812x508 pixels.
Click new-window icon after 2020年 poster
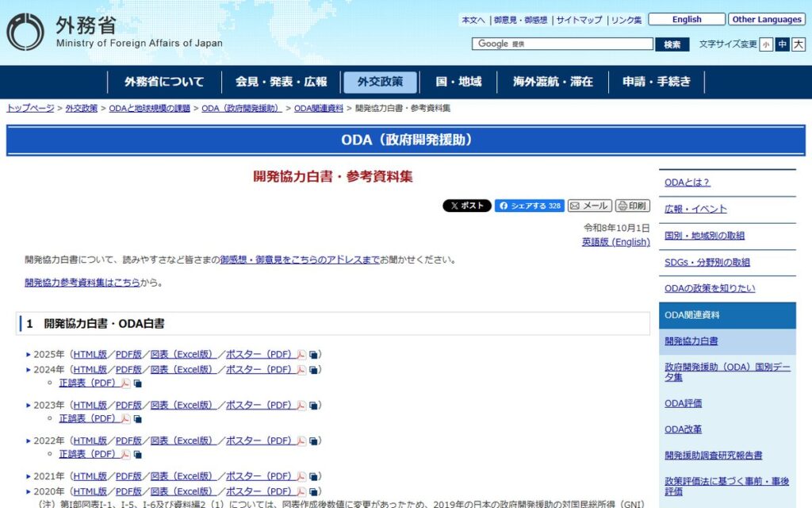[313, 492]
